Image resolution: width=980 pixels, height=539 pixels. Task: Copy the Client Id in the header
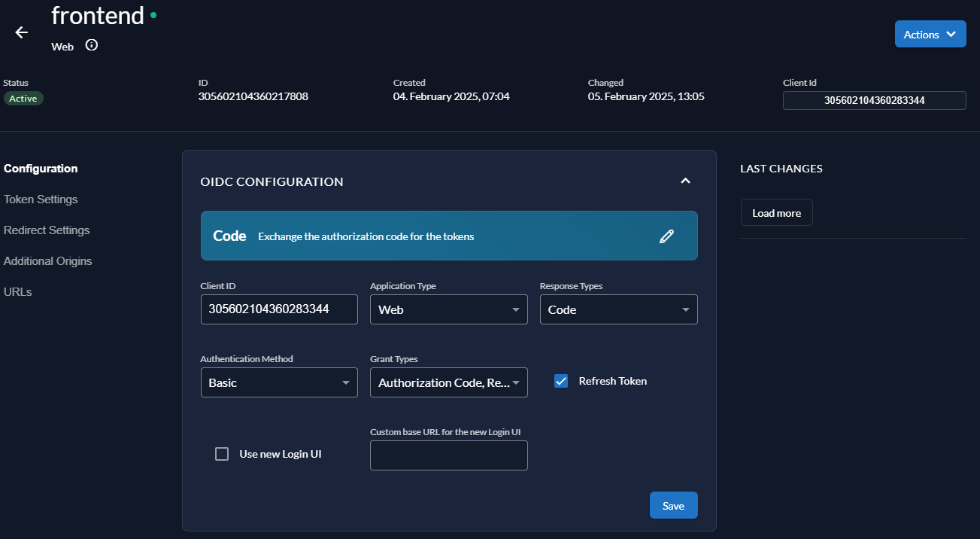point(875,100)
